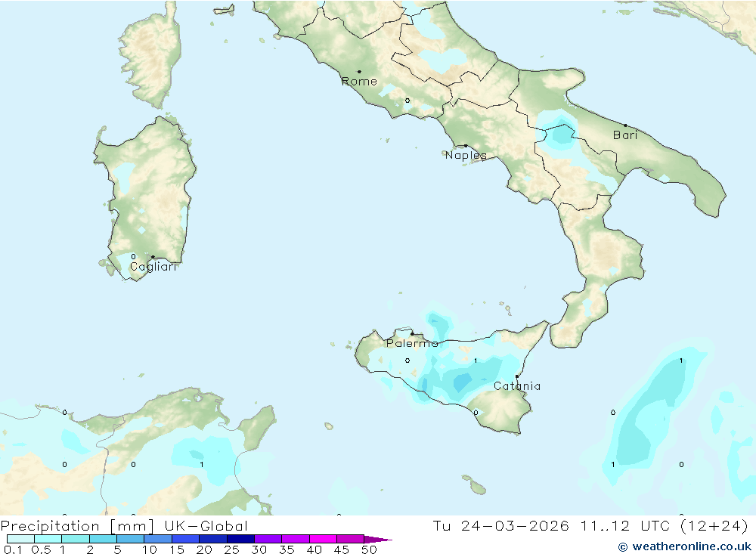Select the 1–2 mm legend color
This screenshot has width=756, height=554.
[x=76, y=539]
